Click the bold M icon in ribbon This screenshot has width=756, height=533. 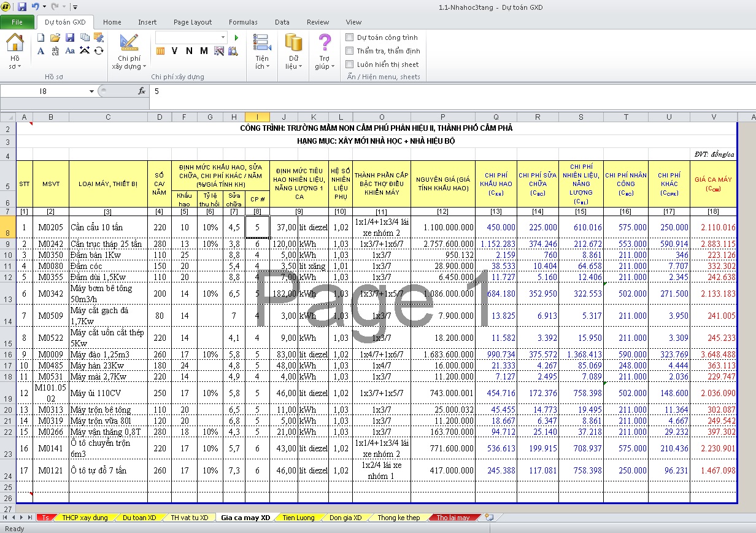(x=204, y=51)
